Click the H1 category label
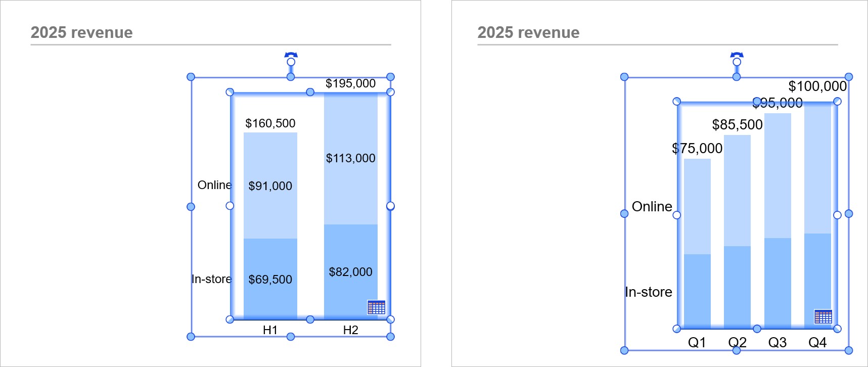The width and height of the screenshot is (868, 367). pos(270,330)
